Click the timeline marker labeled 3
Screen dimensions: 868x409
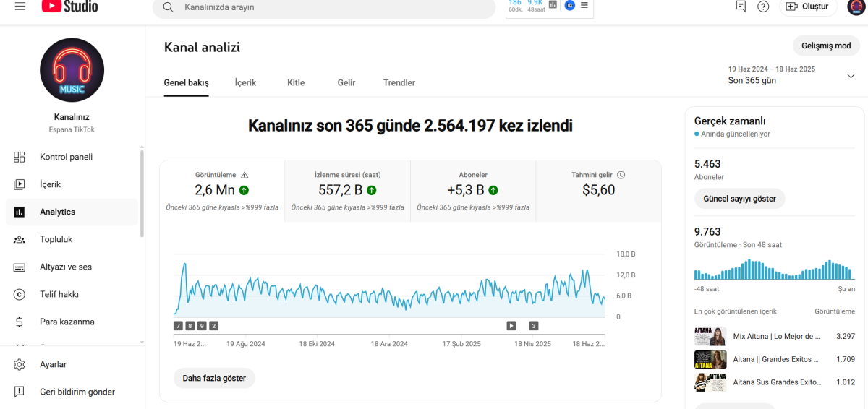534,326
